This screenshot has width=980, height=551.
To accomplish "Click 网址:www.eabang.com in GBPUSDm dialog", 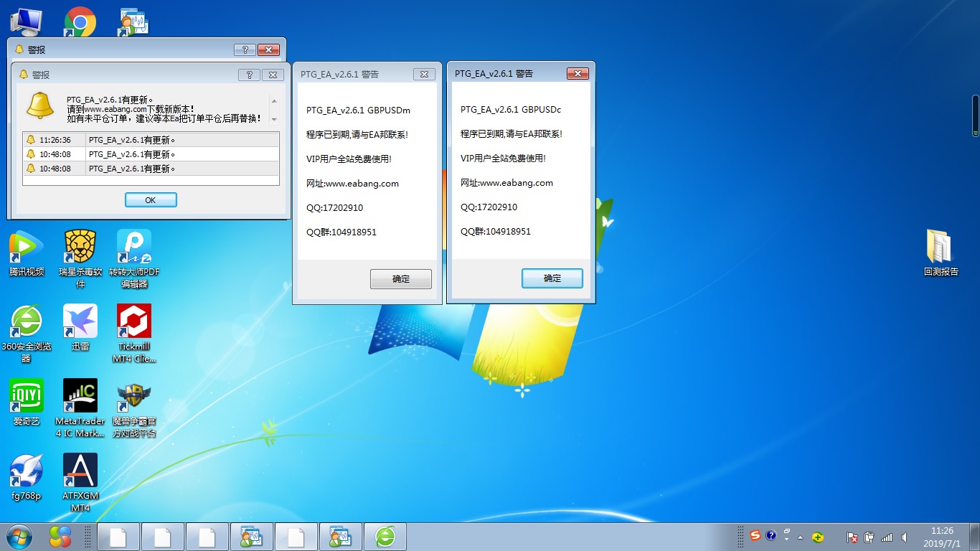I will [352, 184].
